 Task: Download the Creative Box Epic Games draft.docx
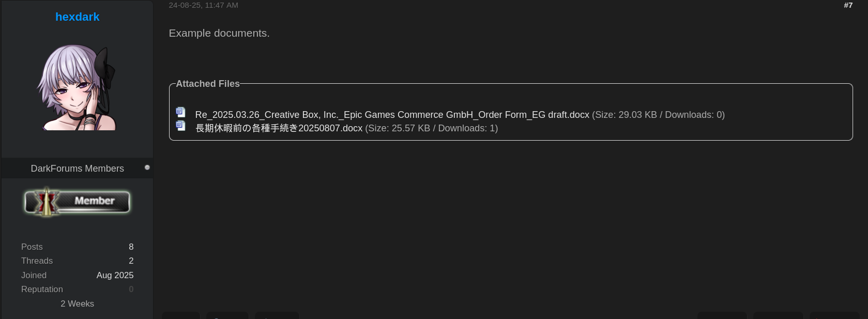pos(392,115)
